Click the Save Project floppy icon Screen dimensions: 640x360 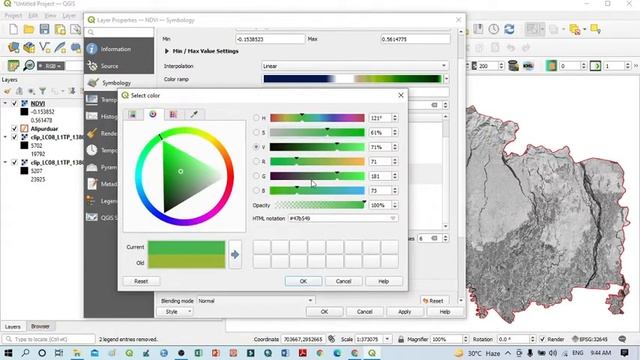pyautogui.click(x=44, y=29)
